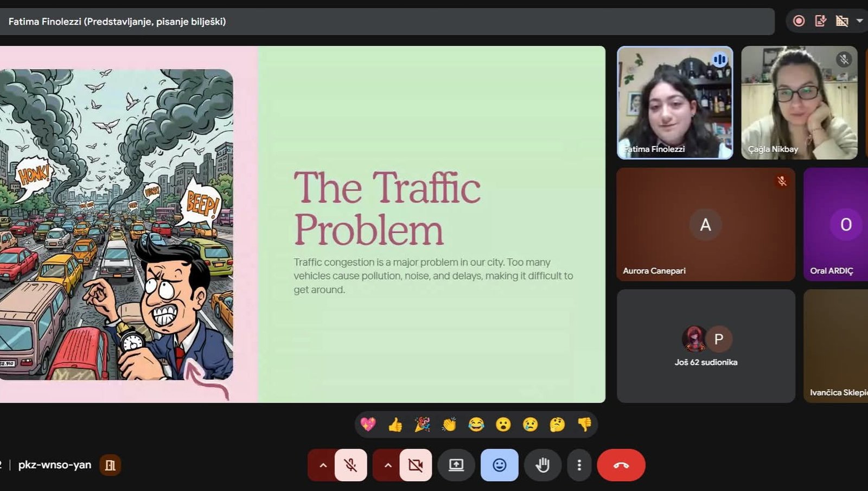Toggle the emoji reactions bar
The width and height of the screenshot is (868, 491).
[499, 465]
